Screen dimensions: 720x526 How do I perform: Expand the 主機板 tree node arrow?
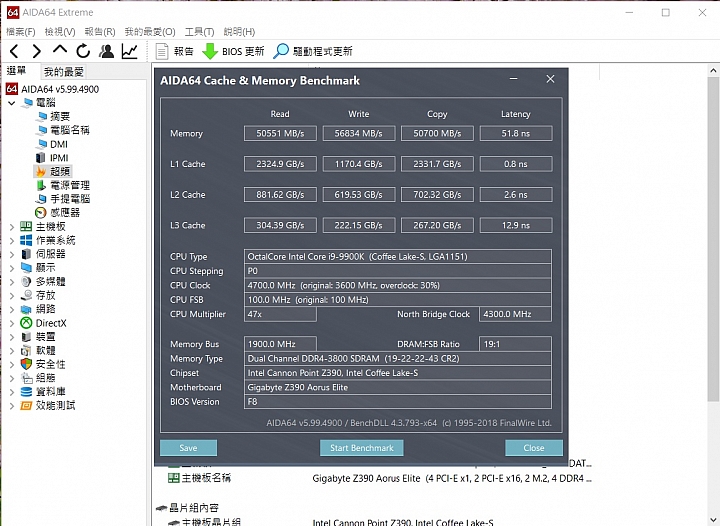12,226
